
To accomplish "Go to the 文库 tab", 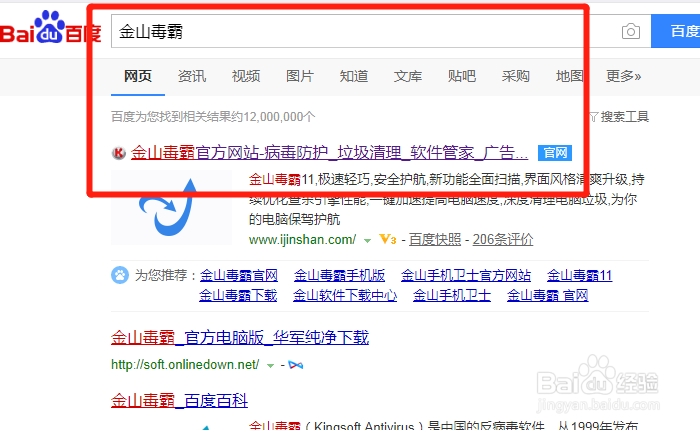I will point(408,76).
